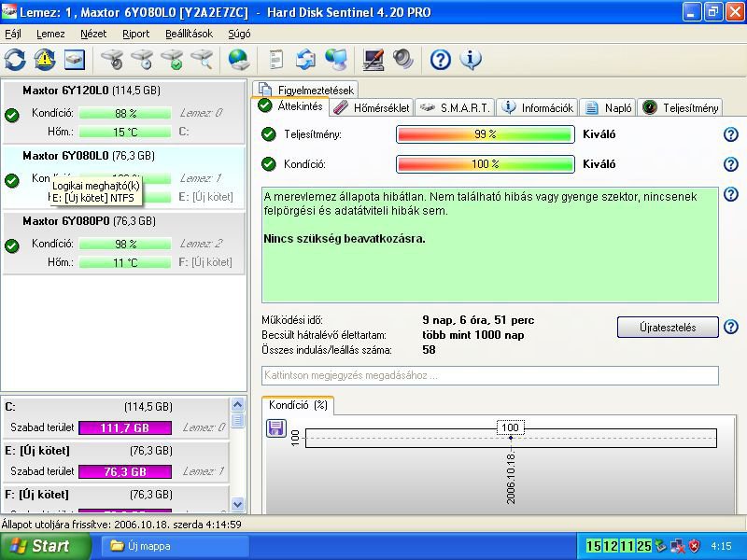
Task: Click the network computer with globe icon
Action: pyautogui.click(x=336, y=60)
